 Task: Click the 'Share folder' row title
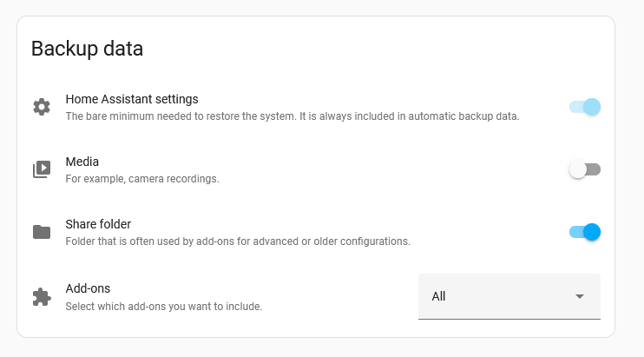[x=98, y=224]
